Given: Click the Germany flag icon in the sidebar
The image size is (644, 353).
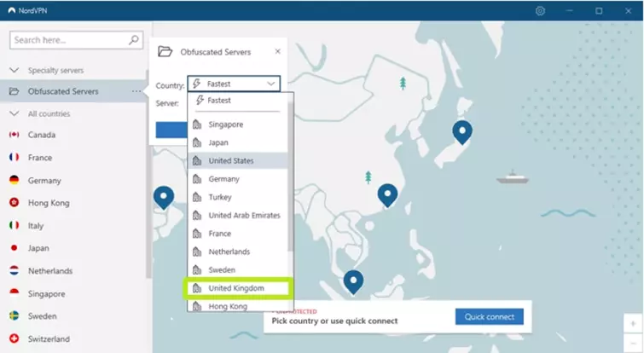Looking at the screenshot, I should [14, 180].
